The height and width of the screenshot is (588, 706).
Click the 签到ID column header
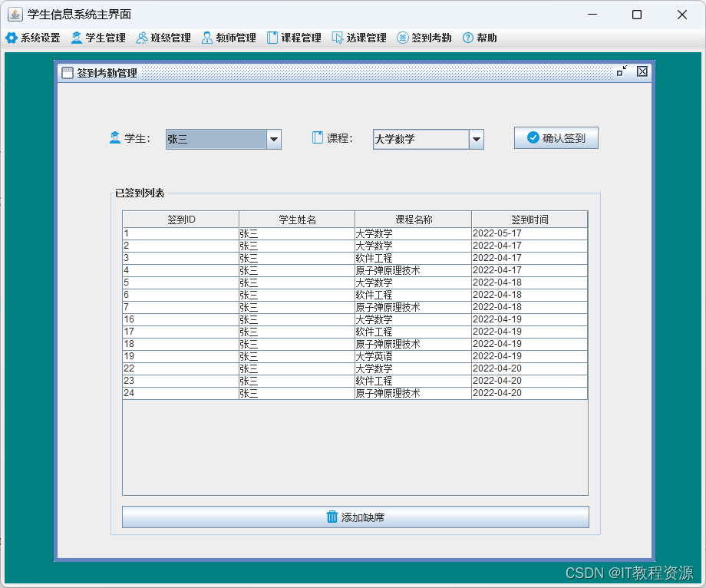point(181,220)
